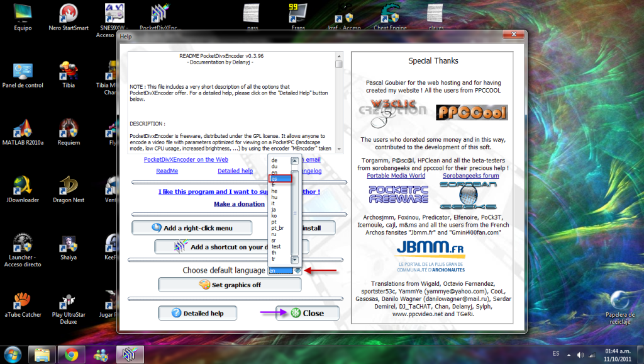Open 'PocketDivXEncoder on the Web' link
Viewport: 644px width, 364px height.
click(x=186, y=159)
